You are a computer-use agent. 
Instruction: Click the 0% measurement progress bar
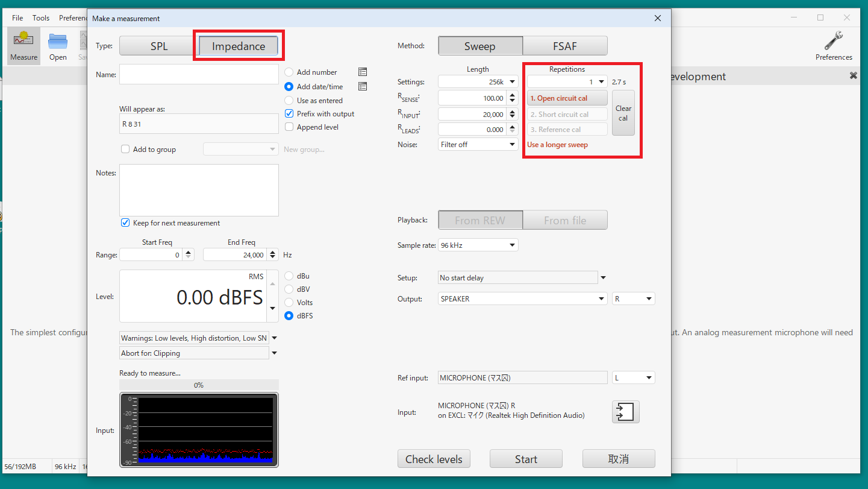click(199, 385)
